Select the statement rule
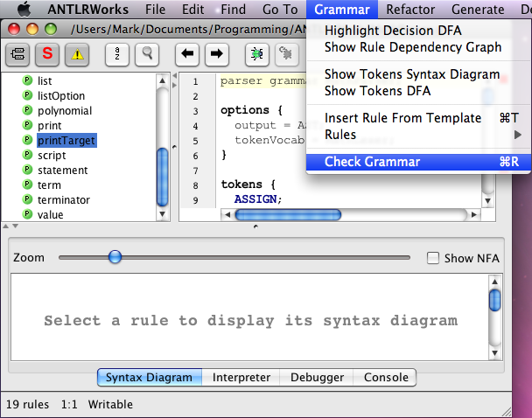The width and height of the screenshot is (532, 418). (x=62, y=171)
